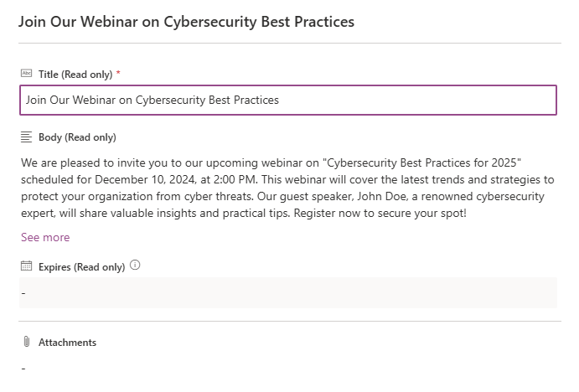Click the Body (Read only) label

[x=77, y=137]
